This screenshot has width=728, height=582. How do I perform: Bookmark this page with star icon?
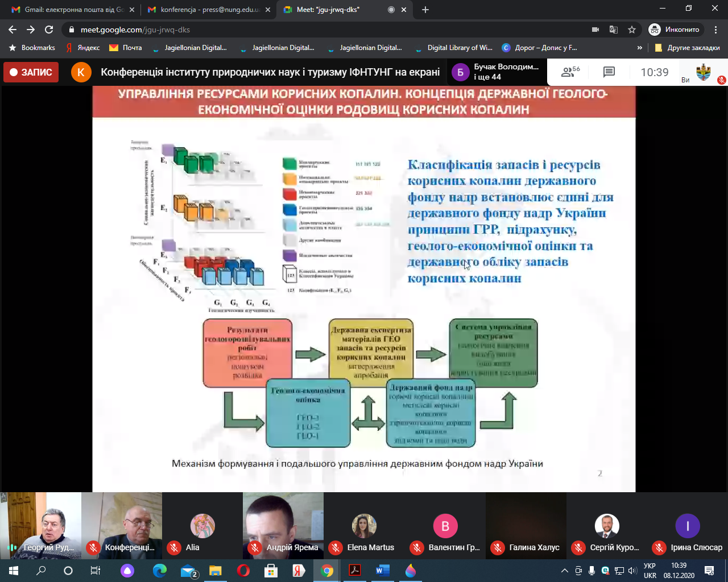coord(632,30)
